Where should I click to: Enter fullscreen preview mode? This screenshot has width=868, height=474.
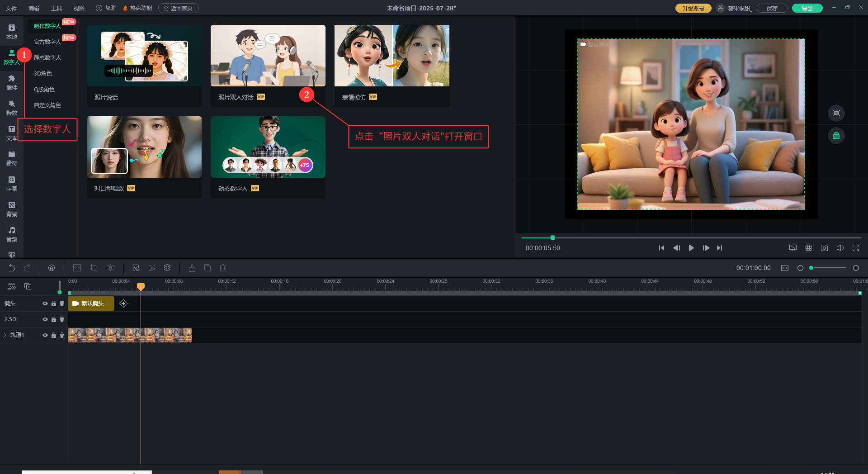(x=855, y=248)
